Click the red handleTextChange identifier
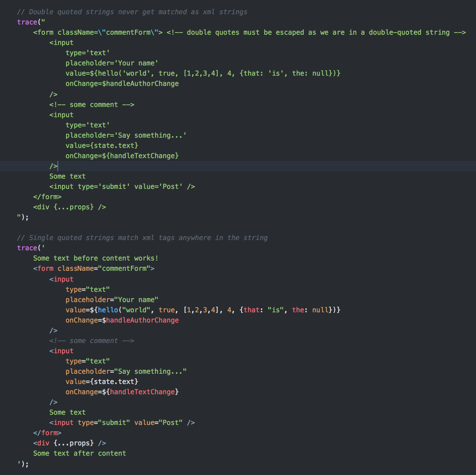This screenshot has width=476, height=475. point(142,392)
